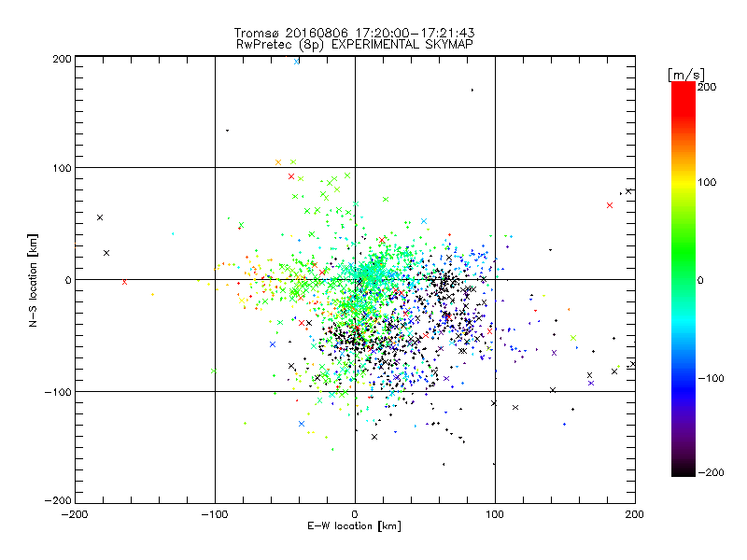Click the '200' tick on the E-W axis
The image size is (747, 560).
click(x=635, y=514)
